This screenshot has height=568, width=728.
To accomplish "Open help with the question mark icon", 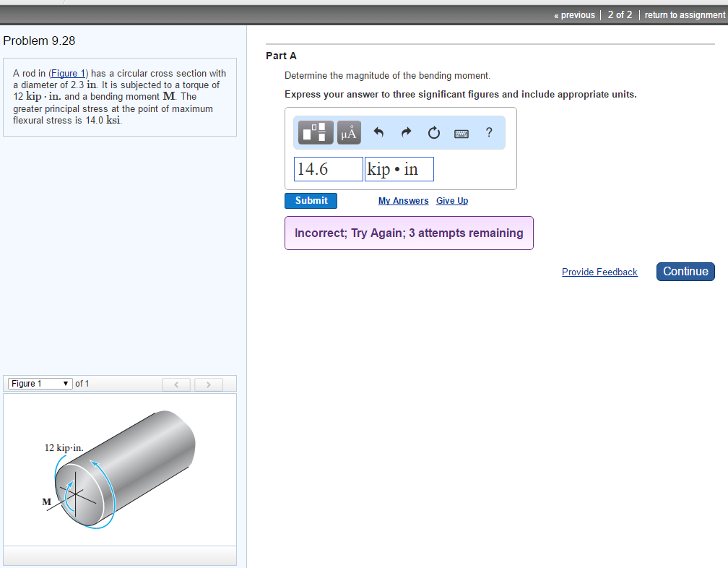I will point(489,132).
